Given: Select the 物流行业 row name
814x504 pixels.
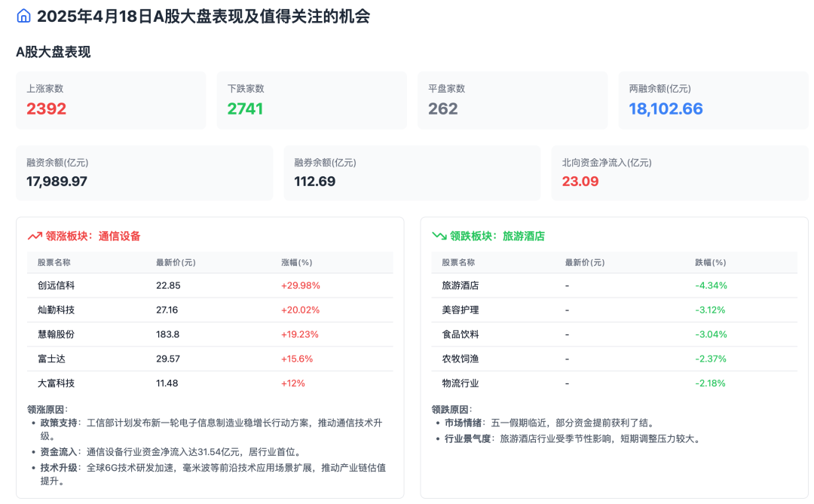Looking at the screenshot, I should 461,383.
